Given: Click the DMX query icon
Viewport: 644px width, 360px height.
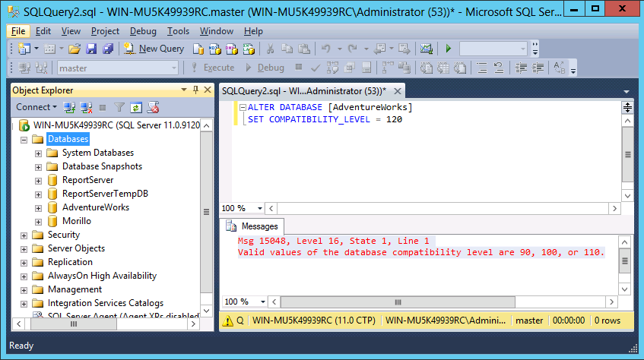Looking at the screenshot, I should [232, 49].
